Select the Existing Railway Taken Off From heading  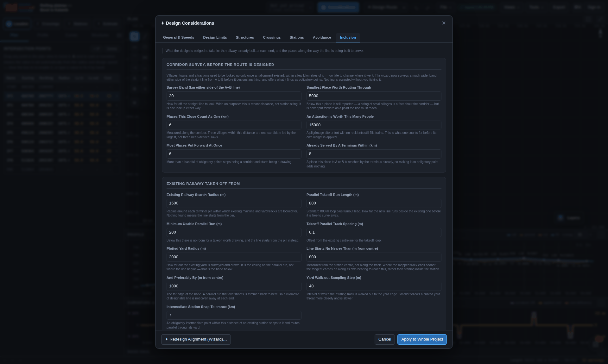tap(203, 184)
